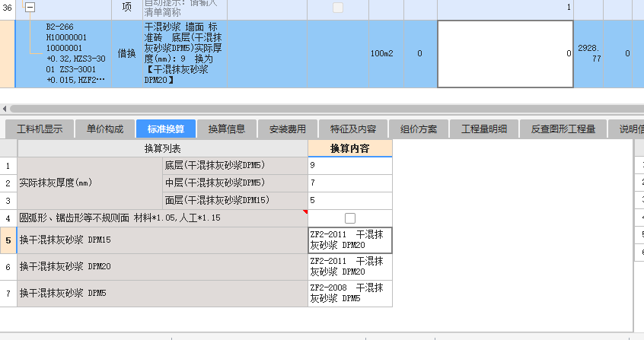The width and height of the screenshot is (644, 340).
Task: Click the empty white quantity input cell
Action: click(505, 54)
